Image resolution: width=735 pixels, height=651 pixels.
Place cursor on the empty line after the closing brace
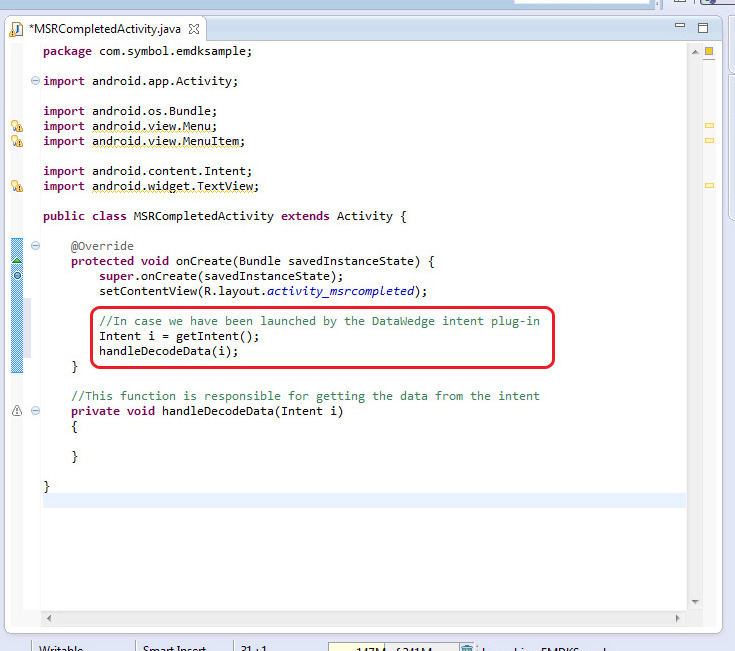point(300,500)
